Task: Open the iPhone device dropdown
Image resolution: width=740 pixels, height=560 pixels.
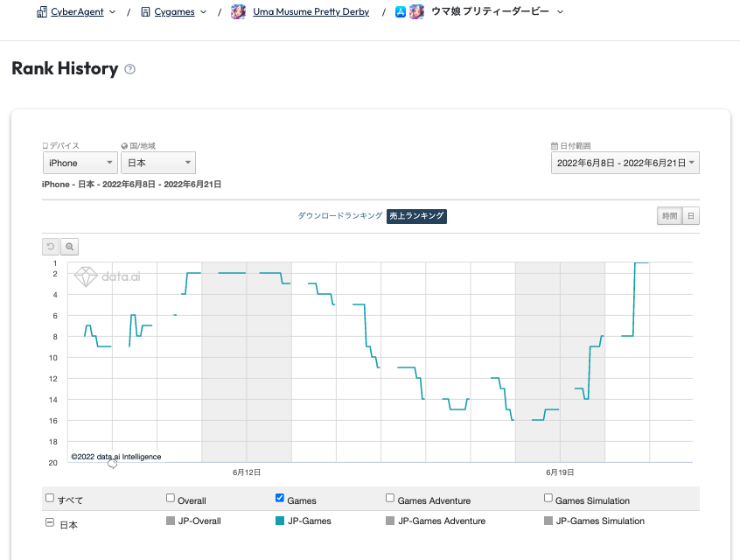Action: tap(80, 163)
